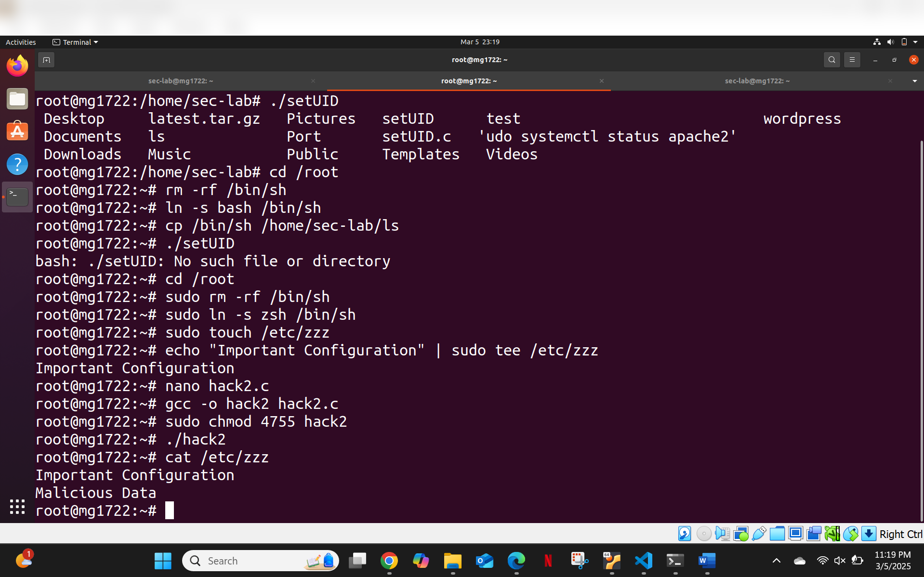The height and width of the screenshot is (577, 924).
Task: Click 'setUID.c' in the directory listing
Action: [x=417, y=136]
